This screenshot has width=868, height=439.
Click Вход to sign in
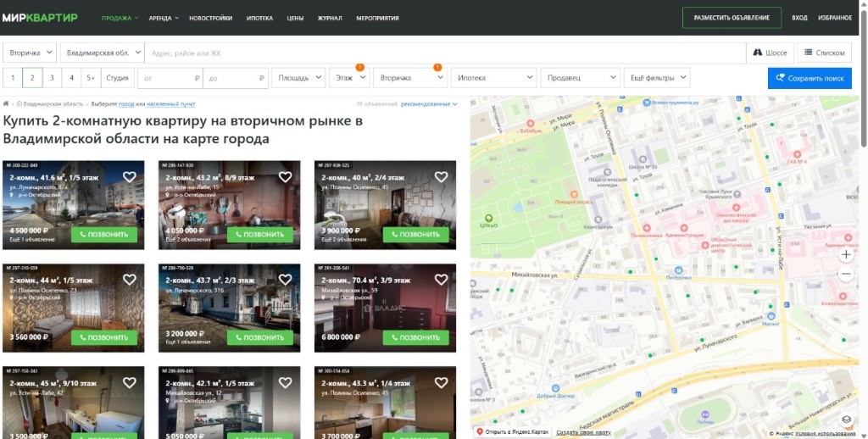(799, 18)
